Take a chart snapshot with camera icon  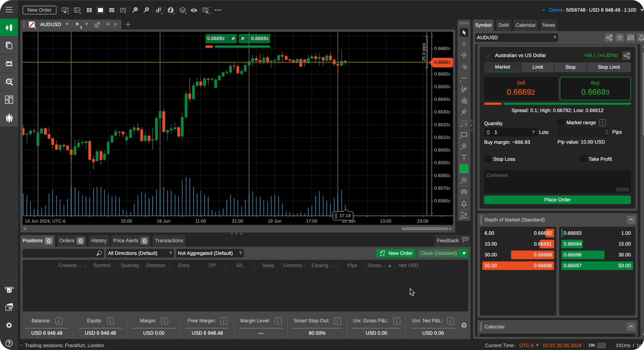[464, 192]
